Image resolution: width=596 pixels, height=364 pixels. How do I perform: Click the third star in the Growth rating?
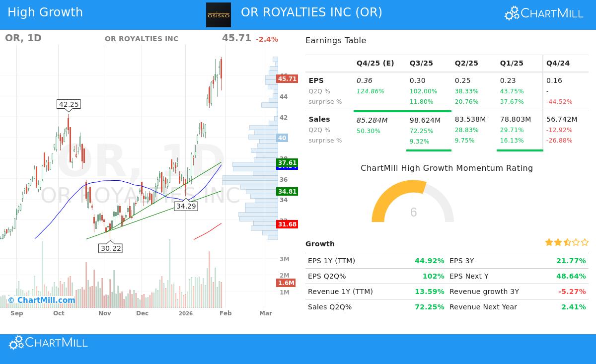coord(566,242)
